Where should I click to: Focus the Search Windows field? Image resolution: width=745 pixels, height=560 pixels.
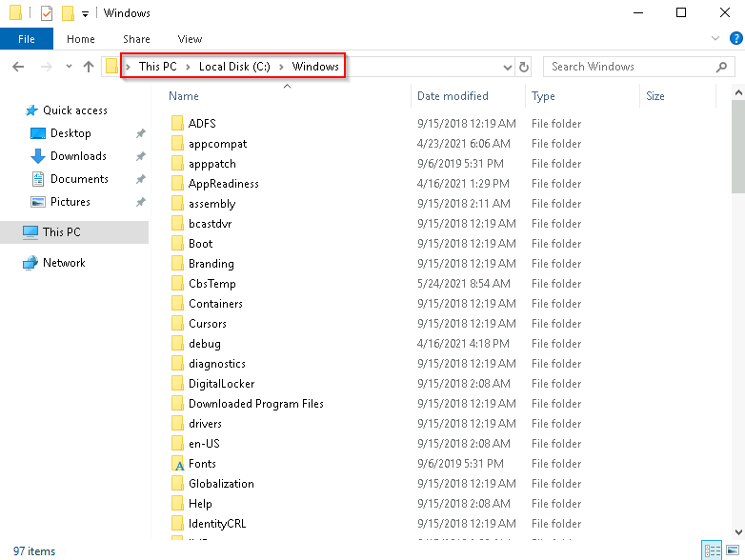pyautogui.click(x=639, y=67)
